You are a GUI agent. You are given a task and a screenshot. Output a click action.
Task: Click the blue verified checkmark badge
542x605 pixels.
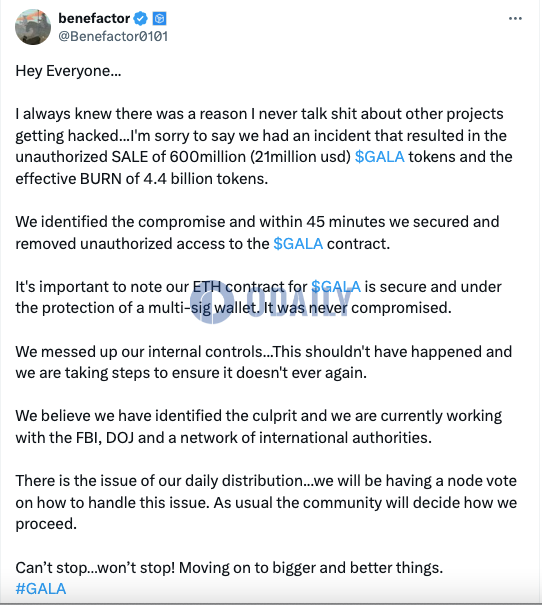point(140,18)
